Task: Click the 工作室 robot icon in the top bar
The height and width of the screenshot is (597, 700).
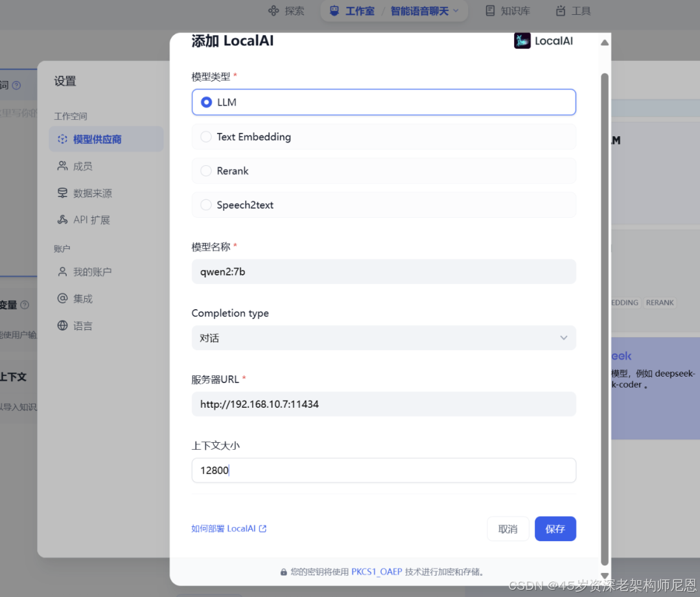Action: click(x=334, y=11)
